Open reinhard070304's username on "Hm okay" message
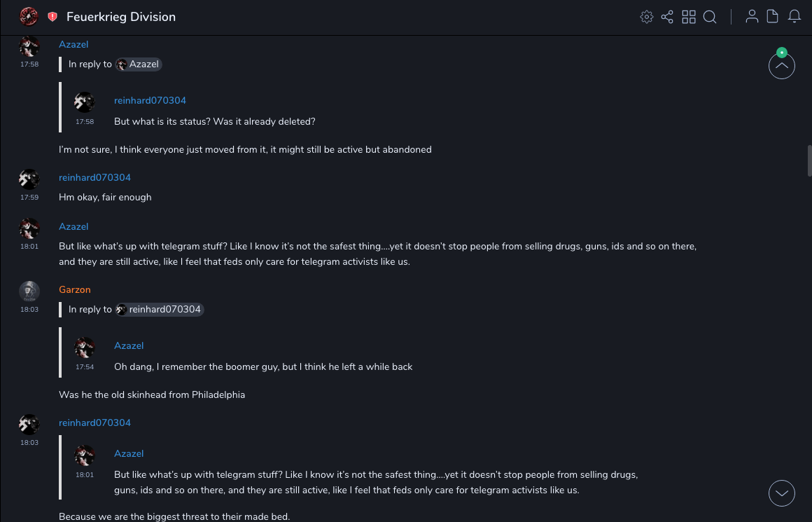Image resolution: width=812 pixels, height=522 pixels. [94, 178]
